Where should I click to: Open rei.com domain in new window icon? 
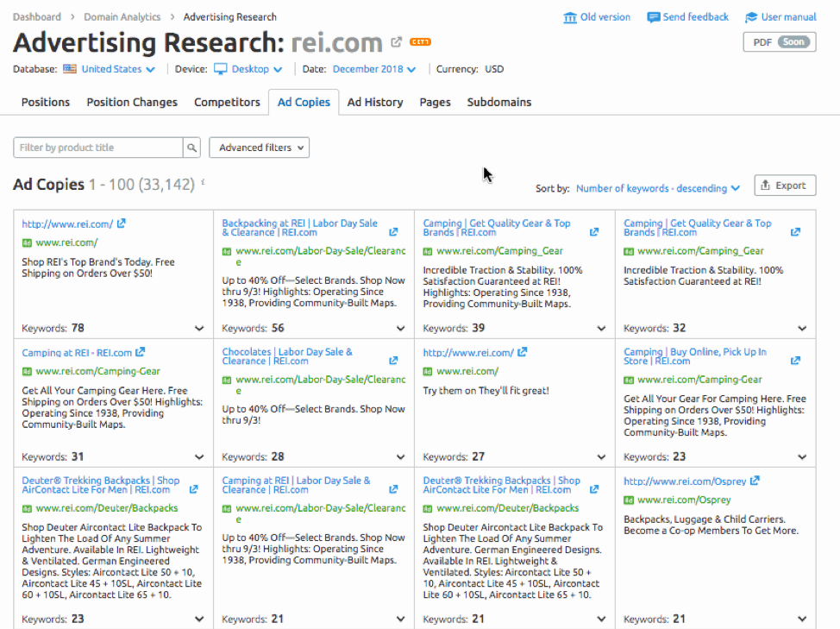tap(396, 41)
